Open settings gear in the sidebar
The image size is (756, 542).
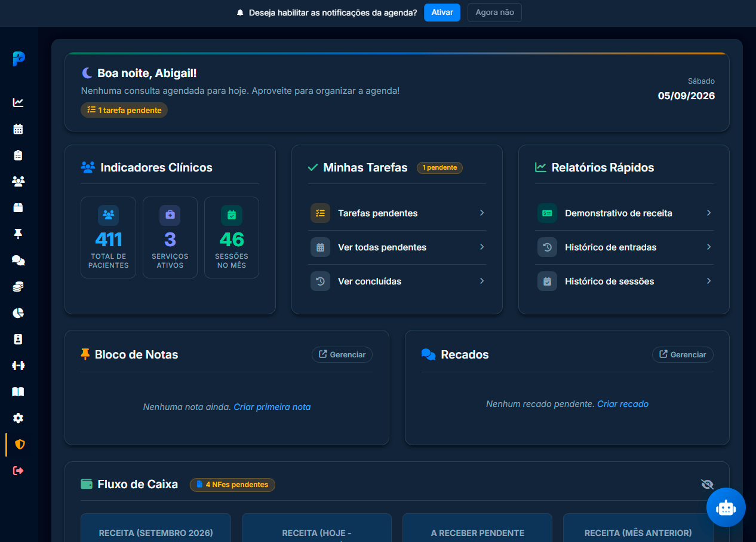(19, 418)
